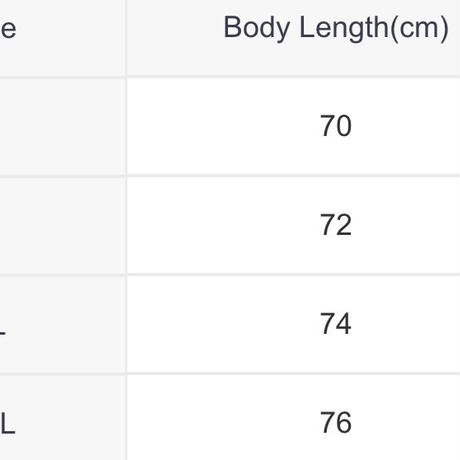Click the border between the 70 and 72 rows

[230, 175]
